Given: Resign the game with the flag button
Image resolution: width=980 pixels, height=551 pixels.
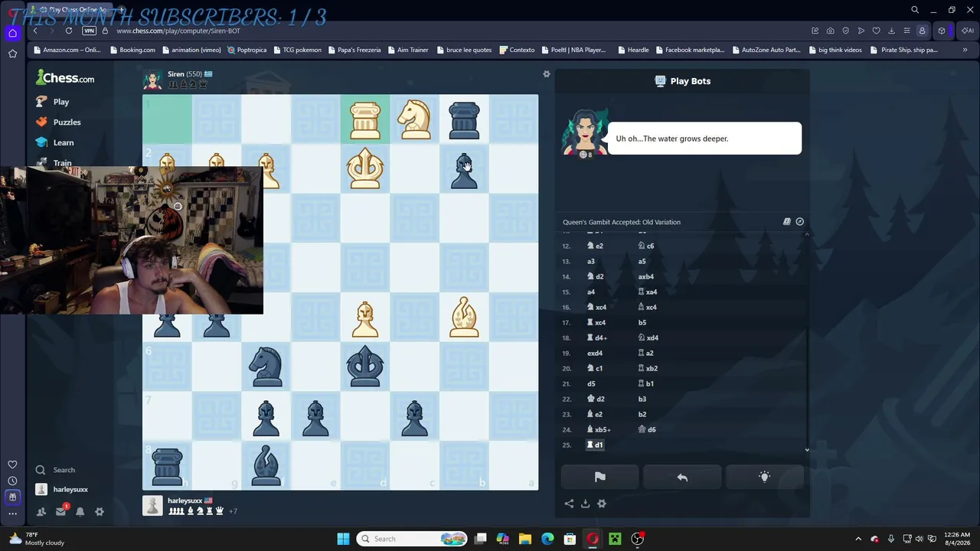Looking at the screenshot, I should pos(600,478).
